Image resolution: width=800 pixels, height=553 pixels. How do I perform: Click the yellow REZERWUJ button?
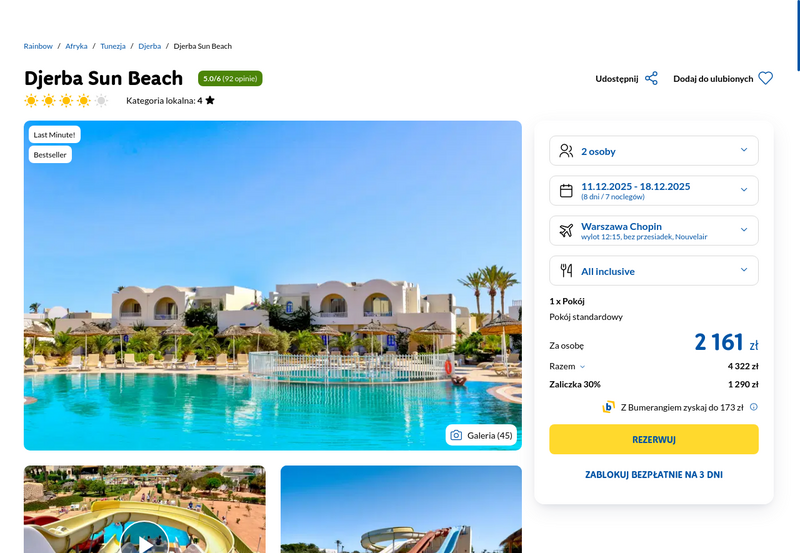pyautogui.click(x=654, y=439)
